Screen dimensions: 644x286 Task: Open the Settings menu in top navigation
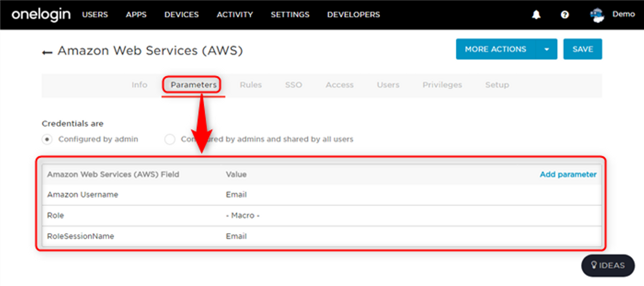click(290, 15)
